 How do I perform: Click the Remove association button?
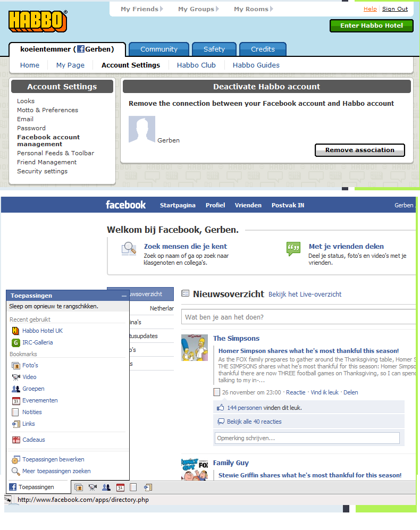360,150
